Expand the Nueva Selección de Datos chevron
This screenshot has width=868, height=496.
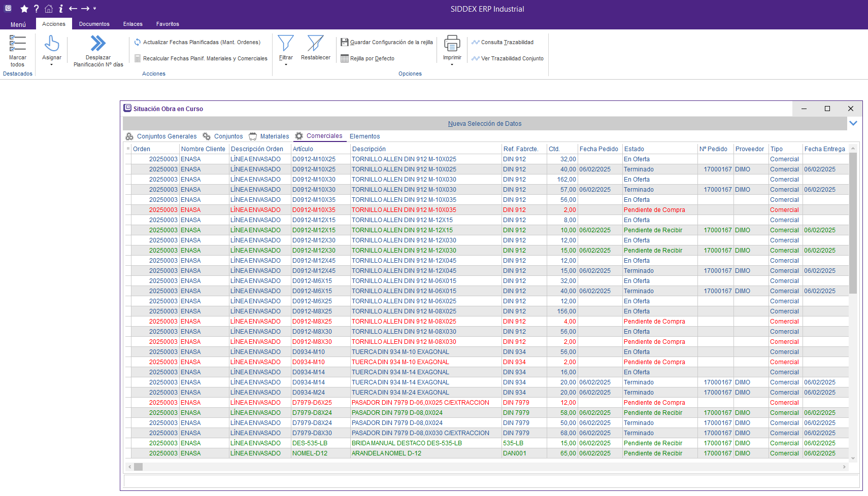[853, 123]
